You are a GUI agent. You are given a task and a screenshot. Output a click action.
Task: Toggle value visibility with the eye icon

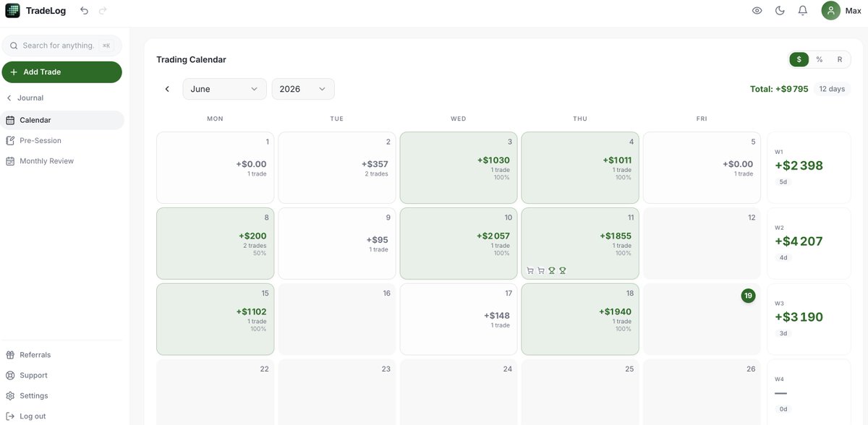coord(757,11)
